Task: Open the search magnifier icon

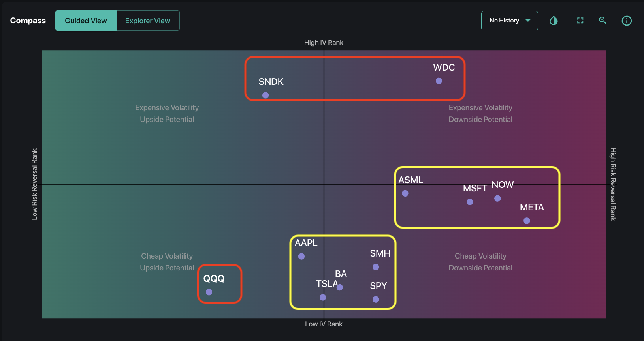Action: click(x=603, y=21)
